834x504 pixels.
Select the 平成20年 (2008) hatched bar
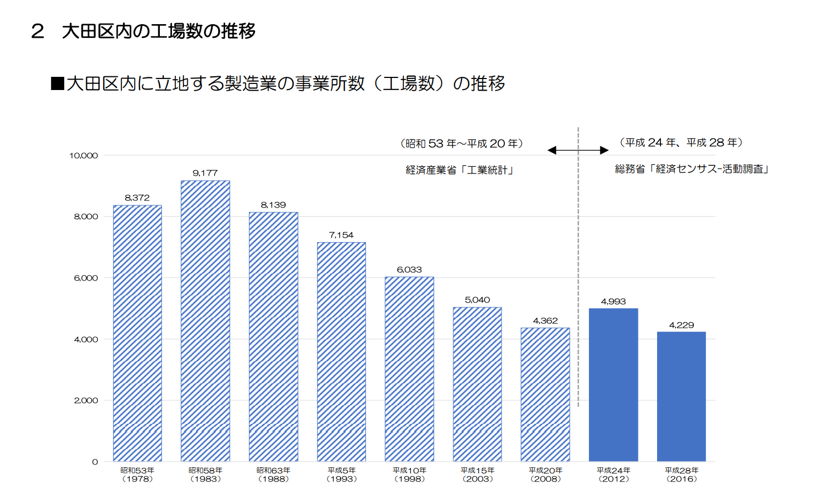pos(546,395)
